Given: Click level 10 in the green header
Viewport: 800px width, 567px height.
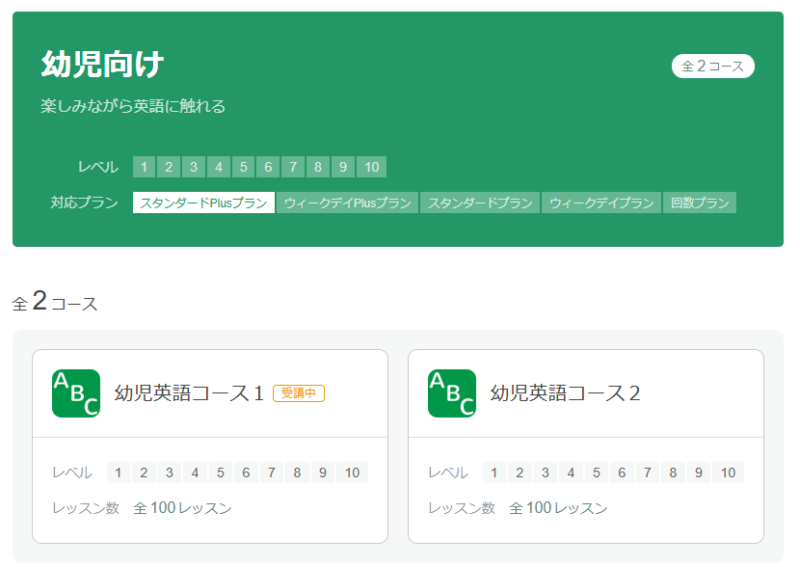Looking at the screenshot, I should click(371, 167).
